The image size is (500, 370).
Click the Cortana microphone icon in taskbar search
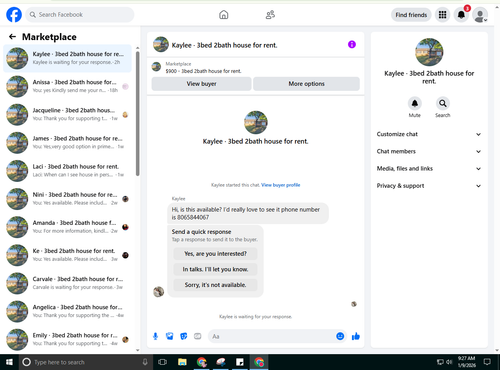(x=145, y=362)
